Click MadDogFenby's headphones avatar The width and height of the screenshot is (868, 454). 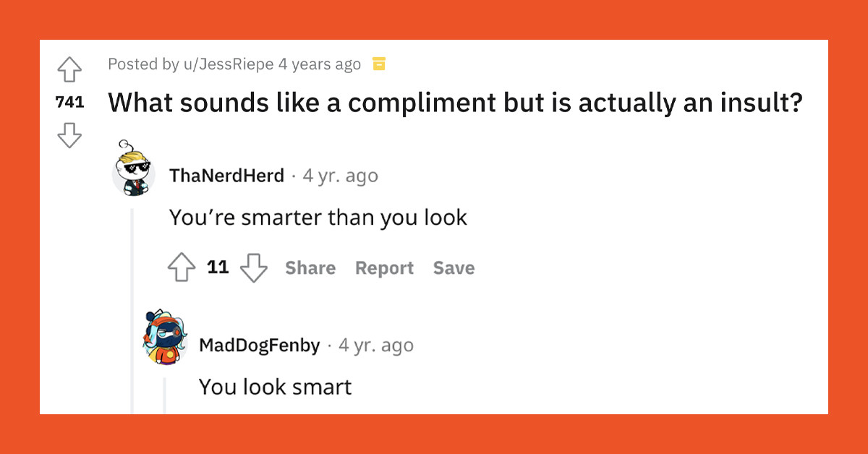click(163, 341)
